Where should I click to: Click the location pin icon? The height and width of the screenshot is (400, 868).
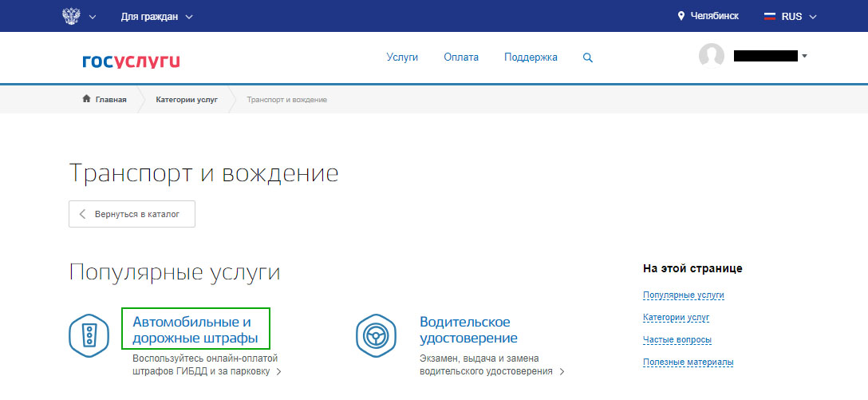[681, 16]
